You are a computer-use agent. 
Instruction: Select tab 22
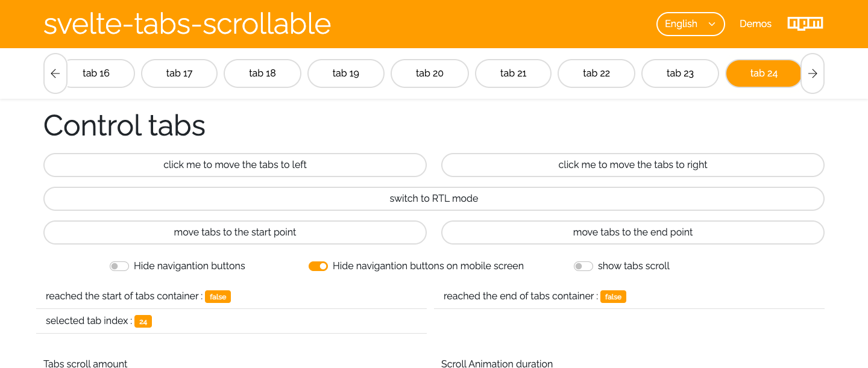click(x=596, y=73)
